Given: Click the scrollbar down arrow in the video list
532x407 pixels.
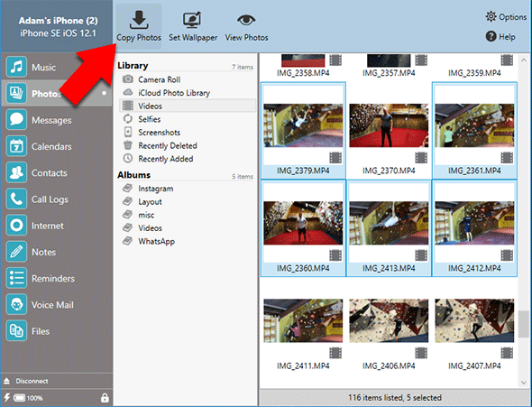Looking at the screenshot, I should pyautogui.click(x=524, y=383).
